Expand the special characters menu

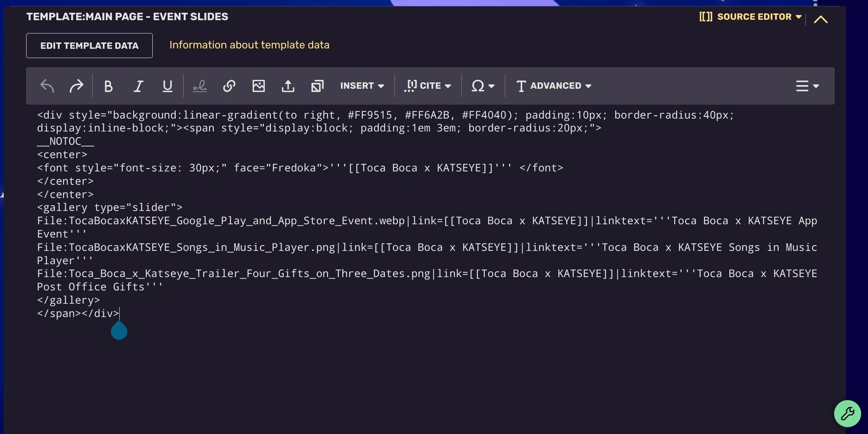pos(483,86)
